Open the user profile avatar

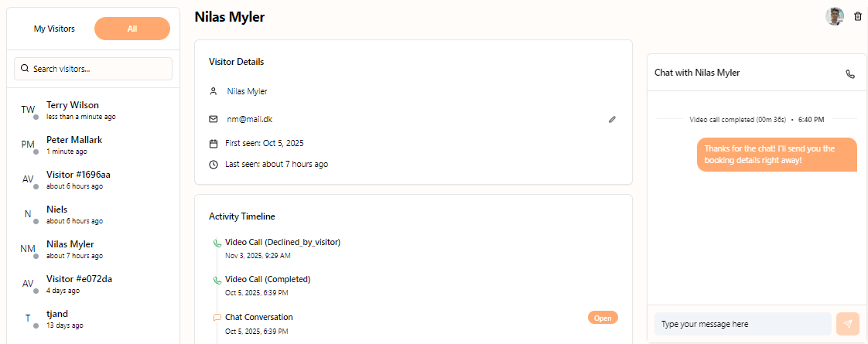(835, 16)
